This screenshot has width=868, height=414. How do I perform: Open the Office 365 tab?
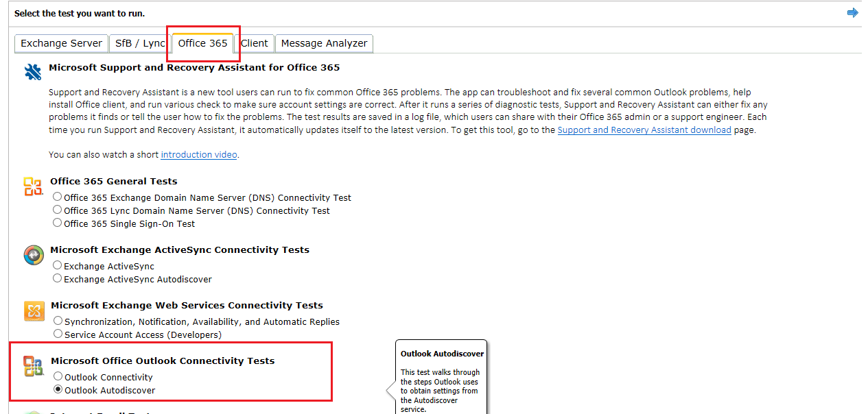click(202, 42)
